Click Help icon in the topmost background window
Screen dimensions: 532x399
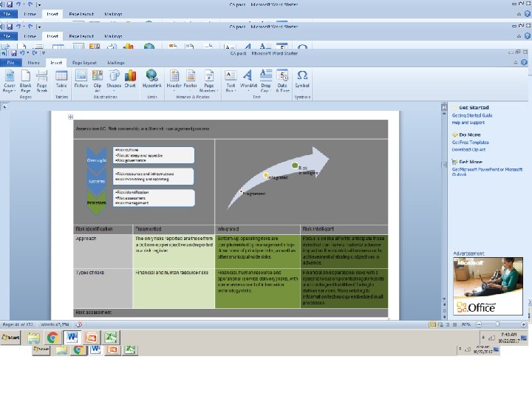point(528,14)
